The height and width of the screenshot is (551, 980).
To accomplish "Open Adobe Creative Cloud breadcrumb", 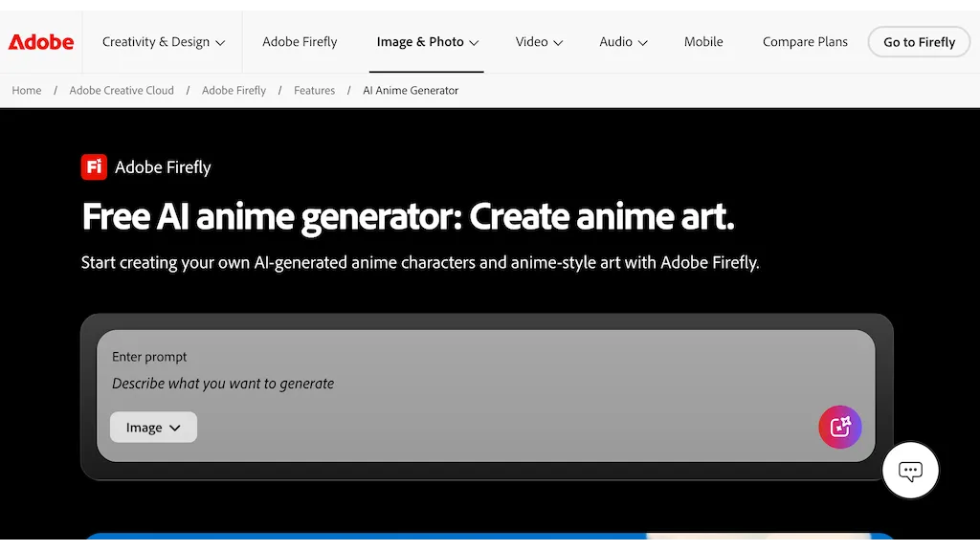I will click(122, 91).
